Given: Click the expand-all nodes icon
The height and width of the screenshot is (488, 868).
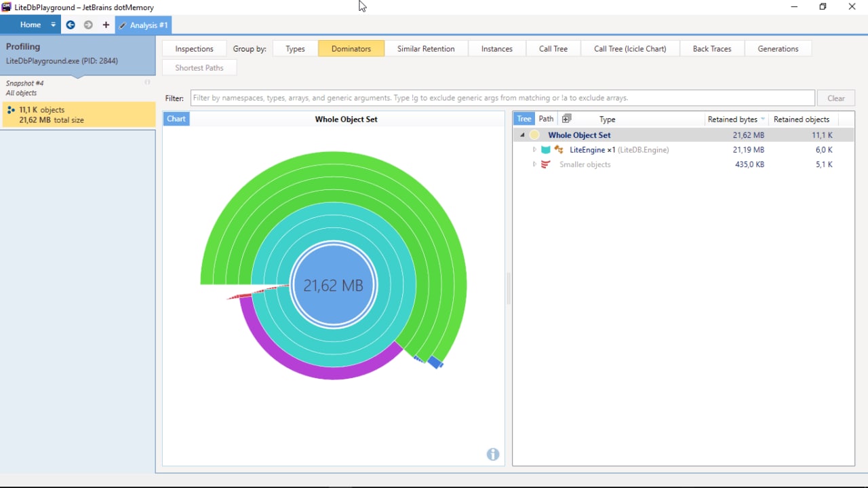Looking at the screenshot, I should pyautogui.click(x=567, y=119).
